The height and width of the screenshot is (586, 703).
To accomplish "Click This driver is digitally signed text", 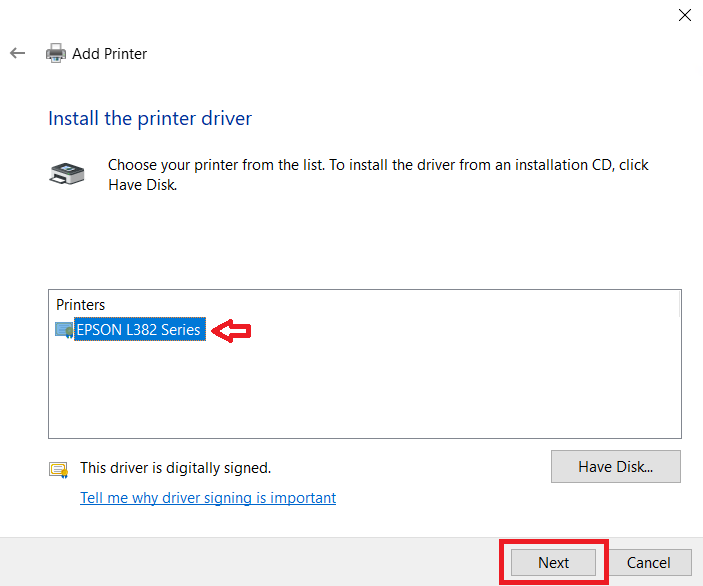I will tap(176, 468).
